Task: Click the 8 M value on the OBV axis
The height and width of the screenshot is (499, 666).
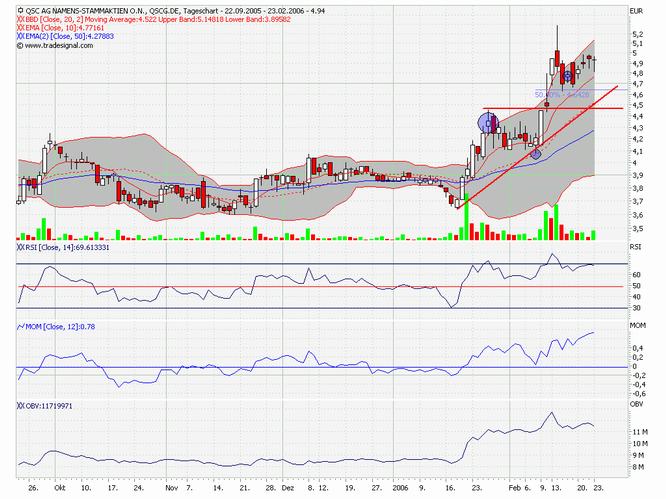Action: 638,467
